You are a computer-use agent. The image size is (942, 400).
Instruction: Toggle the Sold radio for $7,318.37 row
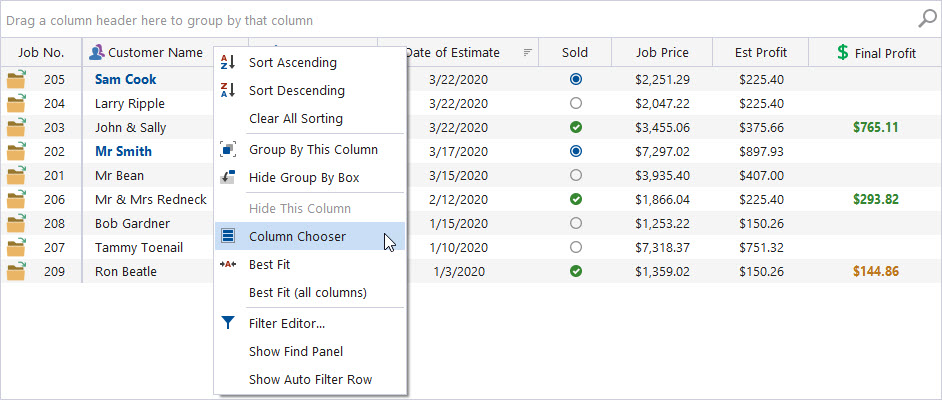coord(576,247)
